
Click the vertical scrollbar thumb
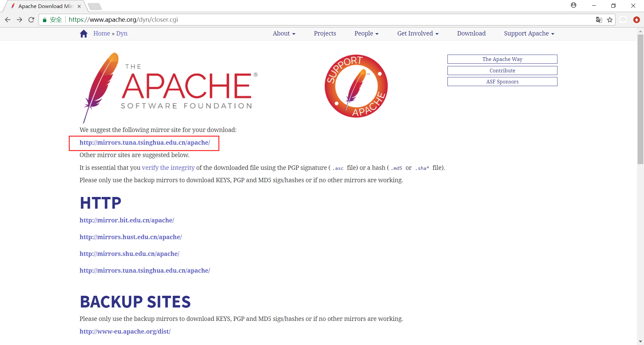640,99
